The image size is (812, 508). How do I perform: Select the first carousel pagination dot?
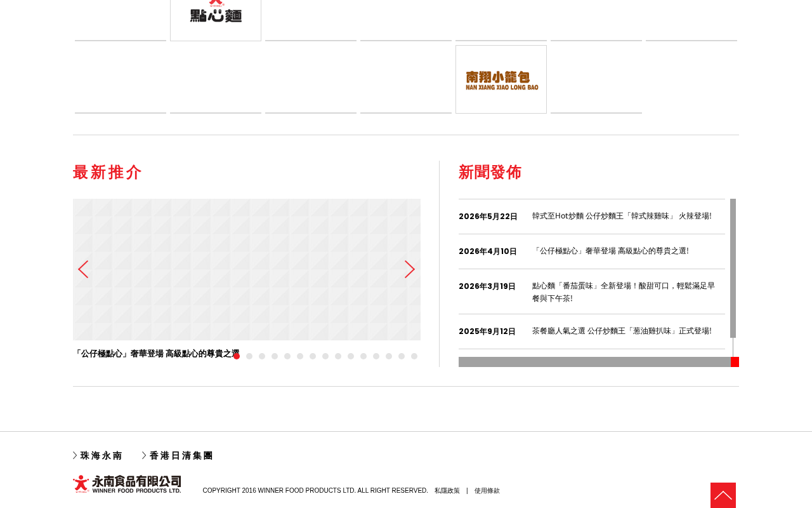pos(237,356)
